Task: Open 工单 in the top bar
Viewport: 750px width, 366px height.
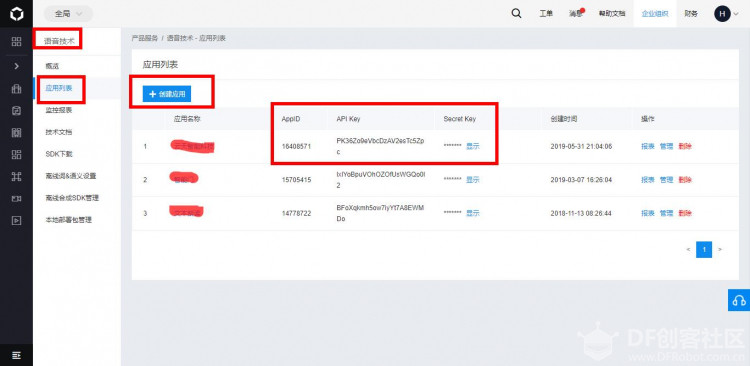Action: coord(546,14)
